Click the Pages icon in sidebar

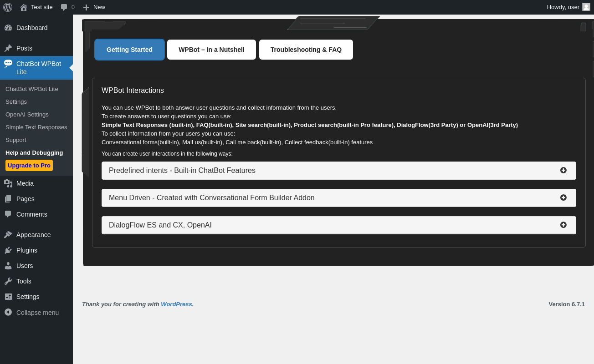[8, 199]
